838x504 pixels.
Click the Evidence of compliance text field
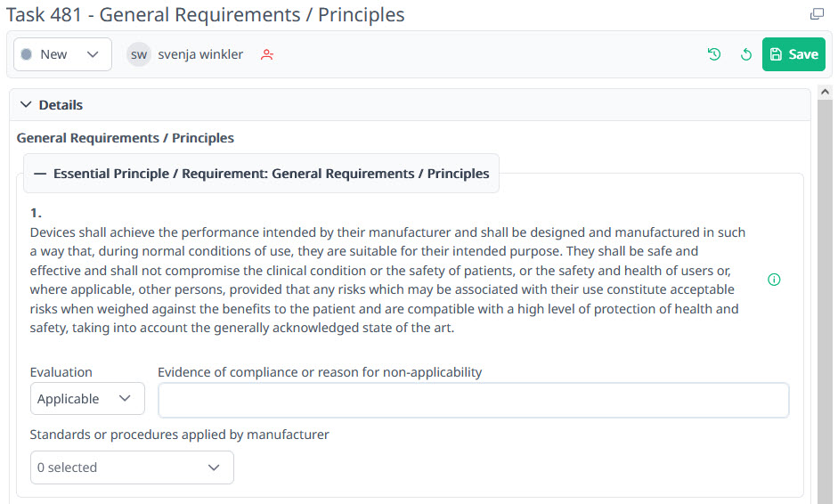(473, 401)
